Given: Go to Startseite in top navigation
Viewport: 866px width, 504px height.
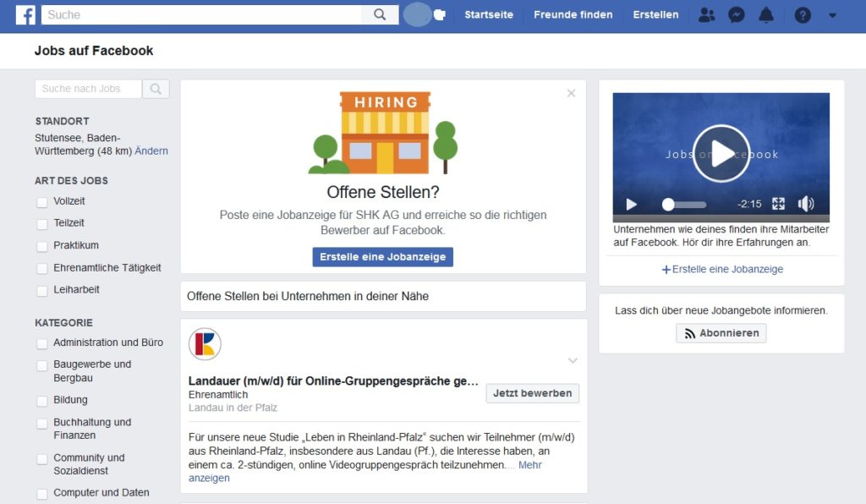Looking at the screenshot, I should (x=489, y=15).
